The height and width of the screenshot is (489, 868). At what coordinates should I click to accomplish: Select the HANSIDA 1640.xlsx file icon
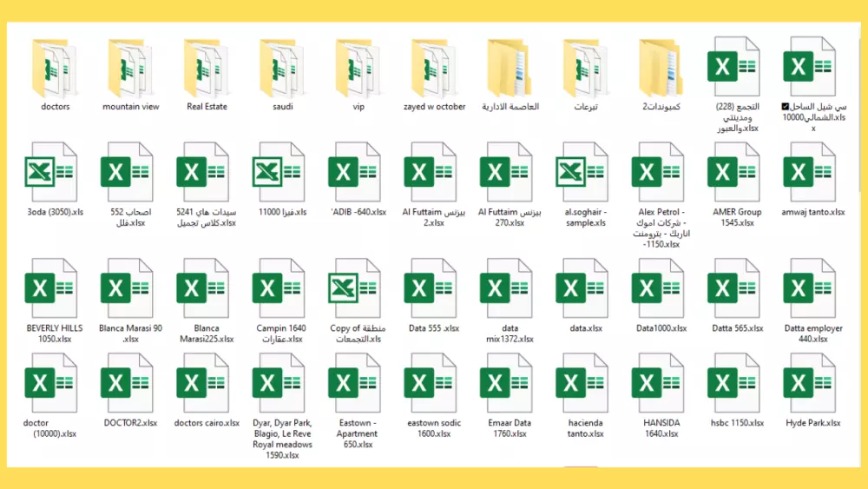point(658,383)
